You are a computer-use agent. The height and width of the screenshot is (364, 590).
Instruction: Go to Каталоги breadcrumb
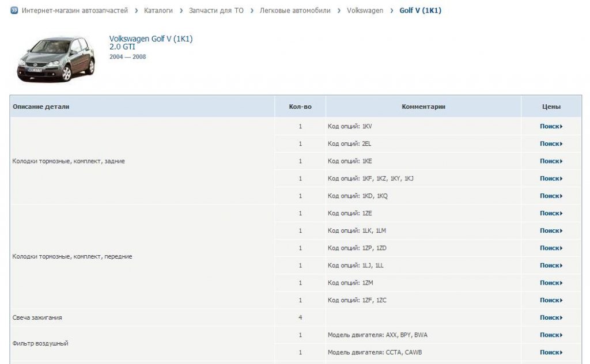[158, 10]
